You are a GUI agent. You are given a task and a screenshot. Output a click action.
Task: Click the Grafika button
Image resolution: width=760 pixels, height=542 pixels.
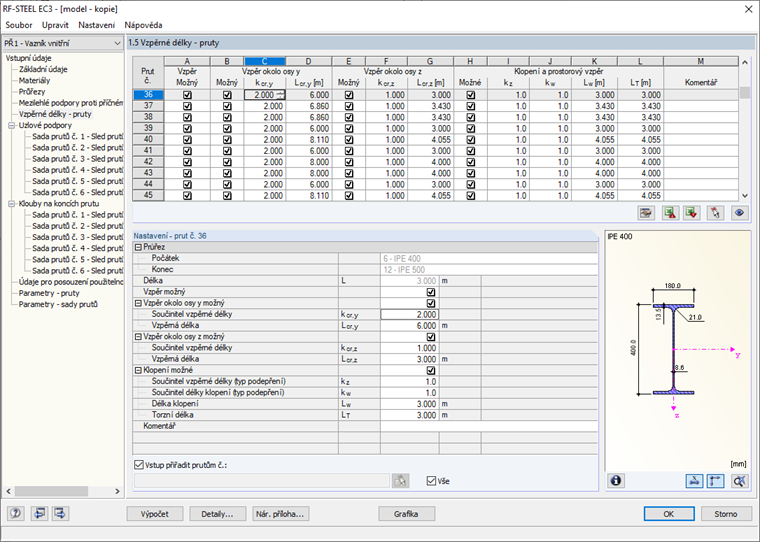[x=406, y=514]
